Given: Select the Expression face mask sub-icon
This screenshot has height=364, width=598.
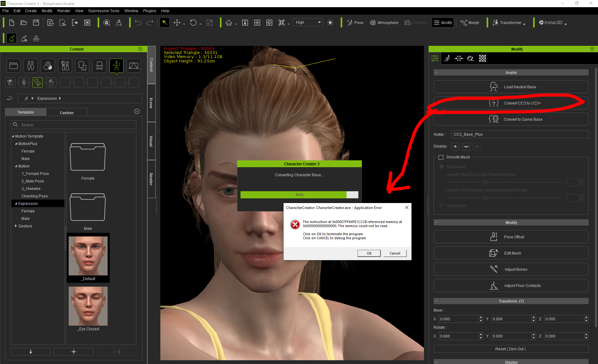Looking at the screenshot, I should click(37, 83).
